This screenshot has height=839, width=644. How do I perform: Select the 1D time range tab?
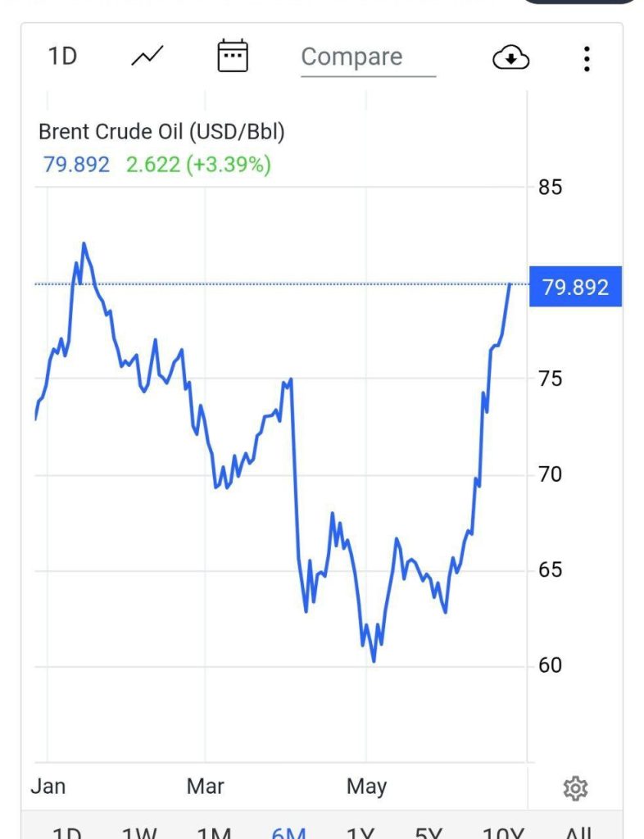pyautogui.click(x=66, y=832)
